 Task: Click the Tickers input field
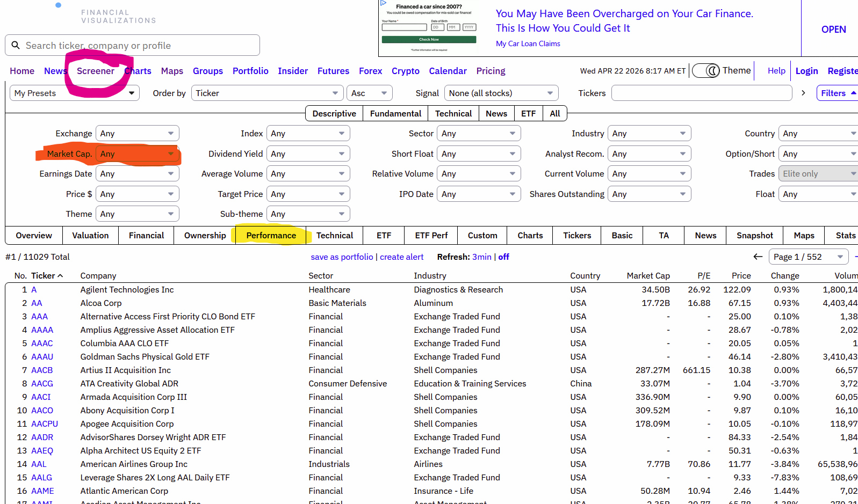coord(701,93)
